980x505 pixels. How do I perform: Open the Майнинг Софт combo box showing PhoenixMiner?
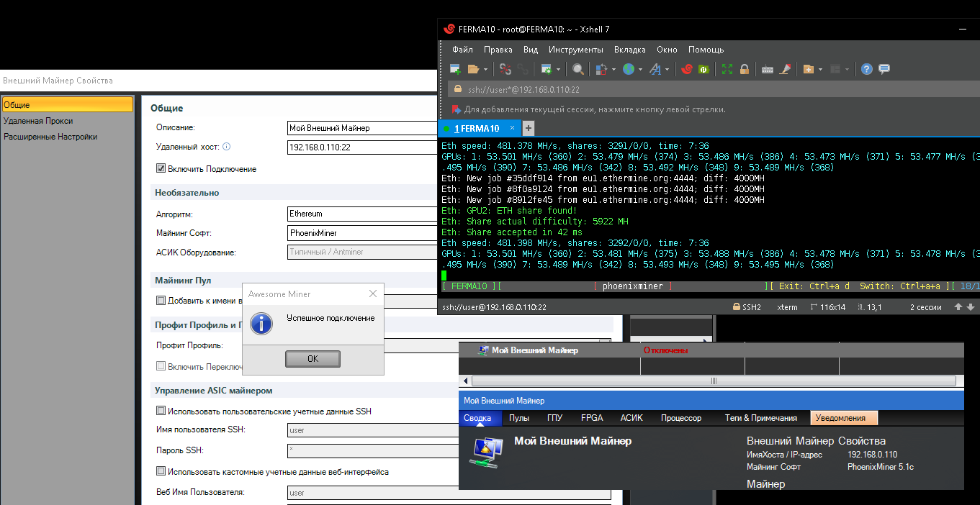(362, 233)
